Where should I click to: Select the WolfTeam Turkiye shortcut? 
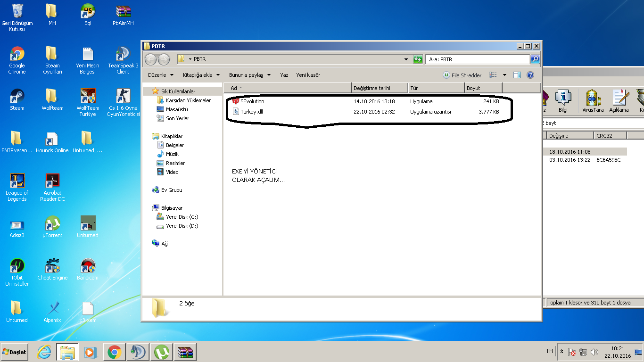point(88,102)
